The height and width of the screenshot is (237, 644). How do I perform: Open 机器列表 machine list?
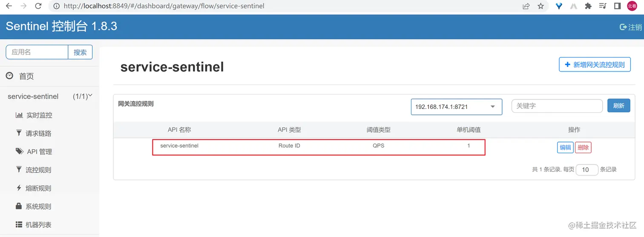(38, 225)
